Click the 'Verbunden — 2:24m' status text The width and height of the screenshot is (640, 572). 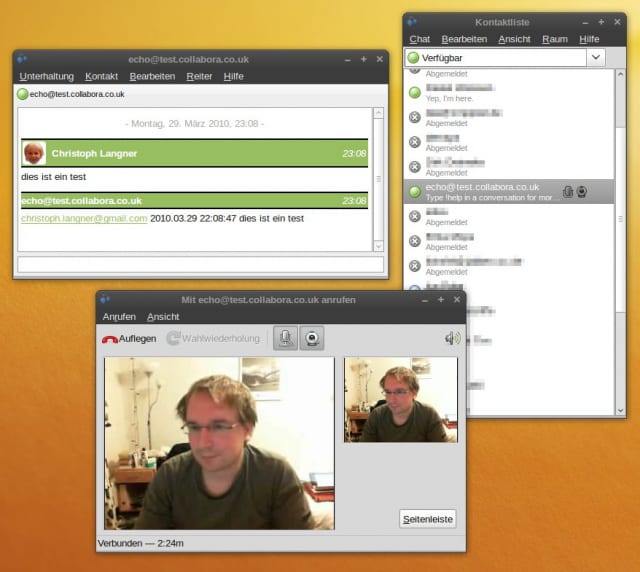[140, 543]
